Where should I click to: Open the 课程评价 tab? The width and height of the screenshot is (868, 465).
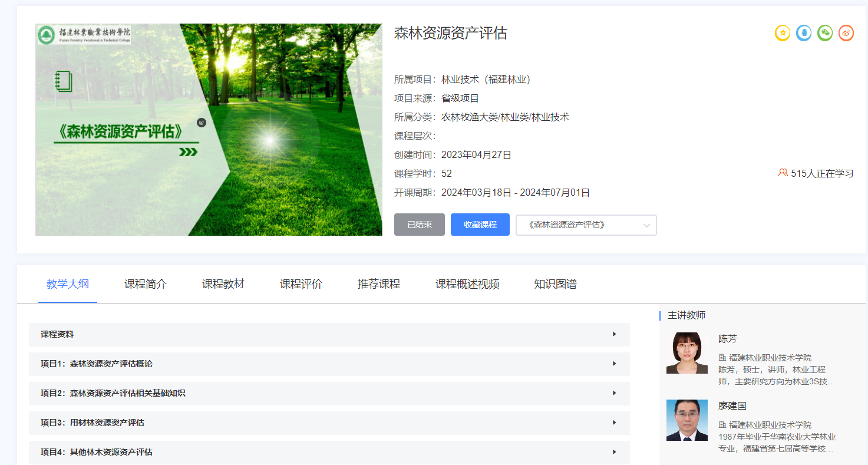tap(301, 284)
